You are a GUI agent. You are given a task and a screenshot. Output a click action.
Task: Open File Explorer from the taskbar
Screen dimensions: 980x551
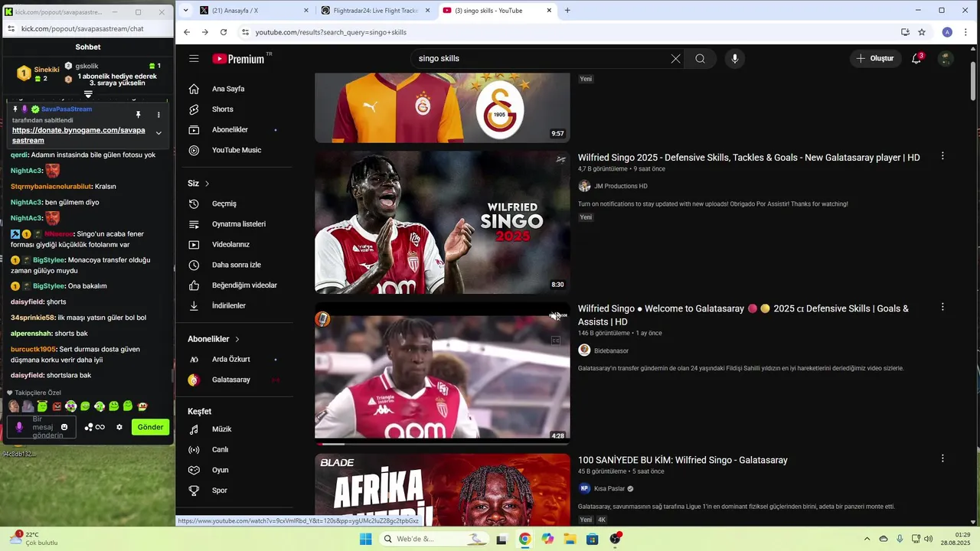pyautogui.click(x=570, y=539)
